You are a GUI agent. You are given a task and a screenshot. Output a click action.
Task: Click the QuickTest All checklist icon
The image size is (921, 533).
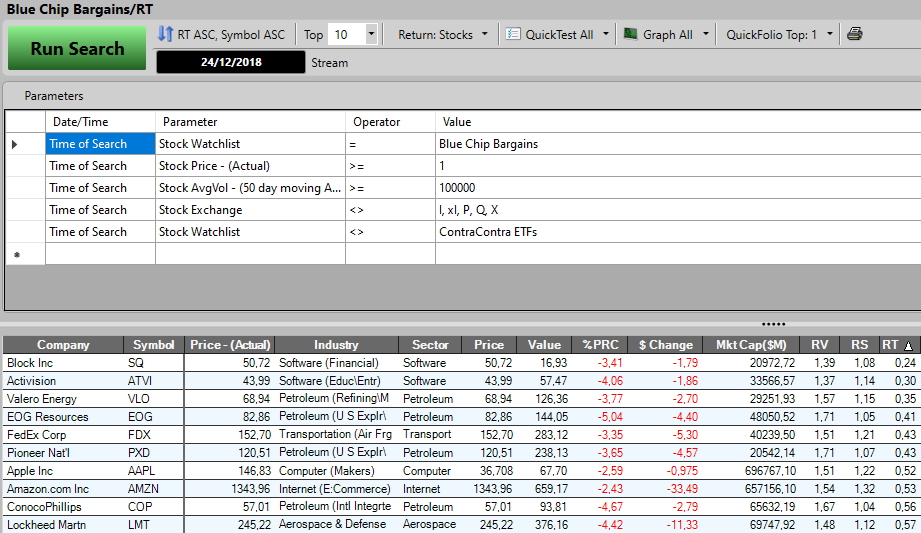click(513, 34)
